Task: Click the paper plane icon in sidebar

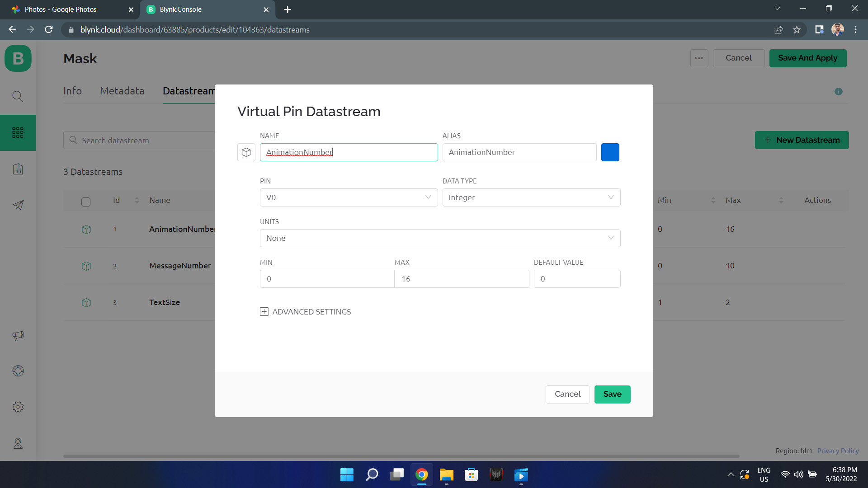Action: tap(18, 205)
